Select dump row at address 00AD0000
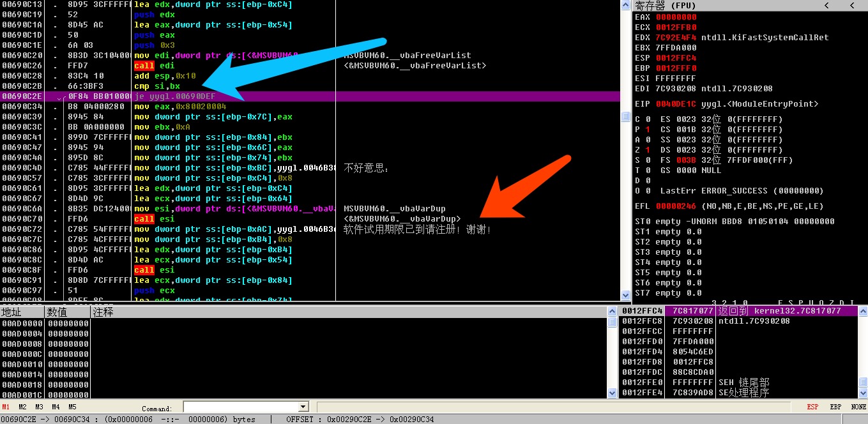 [x=303, y=324]
